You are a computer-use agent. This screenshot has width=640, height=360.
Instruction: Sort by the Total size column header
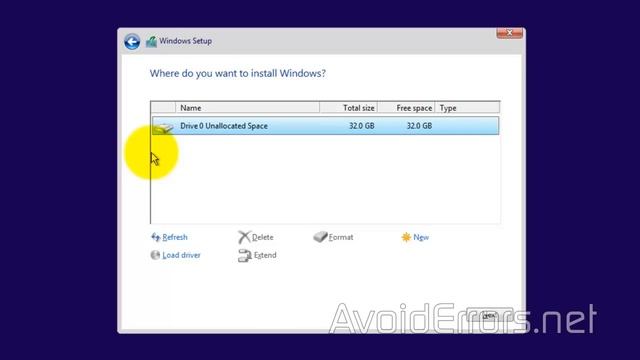pyautogui.click(x=349, y=108)
